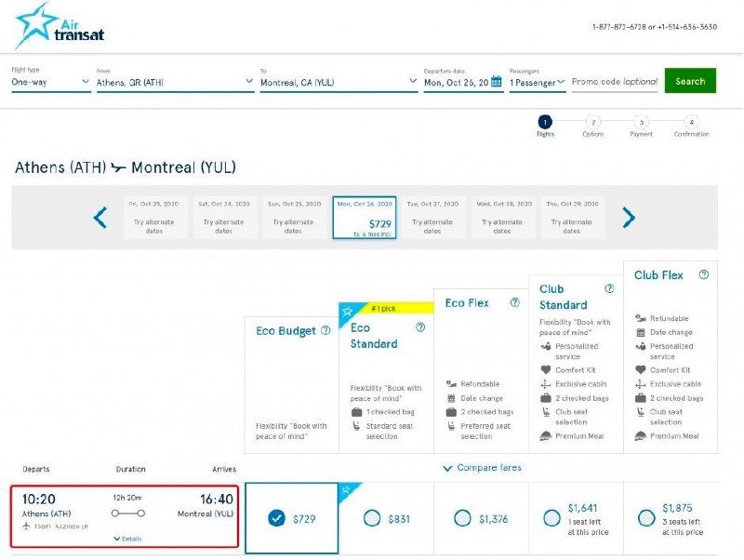Open the Flight type One-way dropdown

(51, 82)
